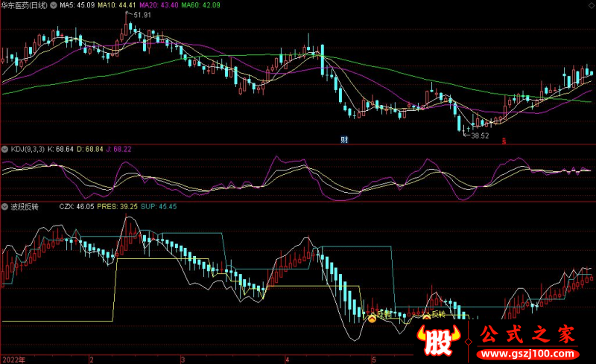Viewport: 596px width, 364px height.
Task: Select the 波段反转 indicator name
Action: [25, 207]
